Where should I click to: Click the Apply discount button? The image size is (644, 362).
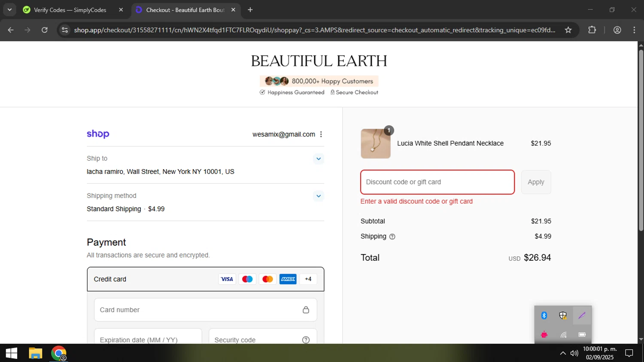pos(536,182)
